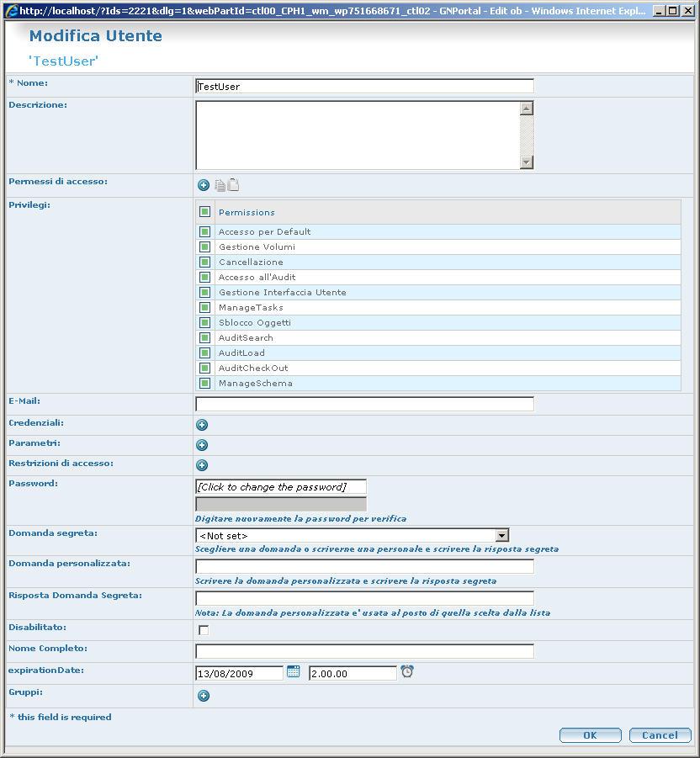The height and width of the screenshot is (758, 700).
Task: Click the 'AuditLoad' row label
Action: (241, 352)
